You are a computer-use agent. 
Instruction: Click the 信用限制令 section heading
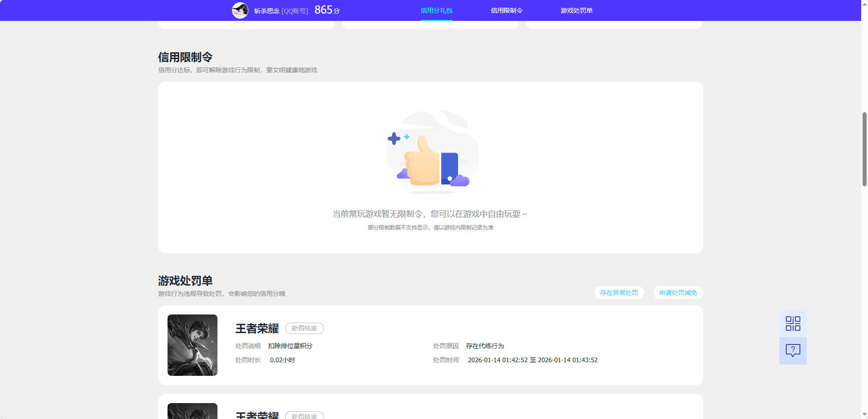click(185, 57)
